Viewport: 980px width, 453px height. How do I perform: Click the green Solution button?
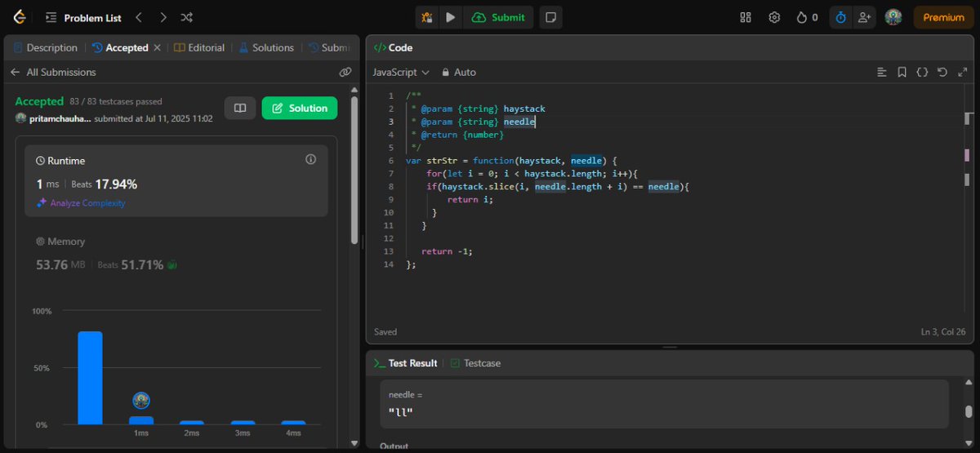click(299, 108)
